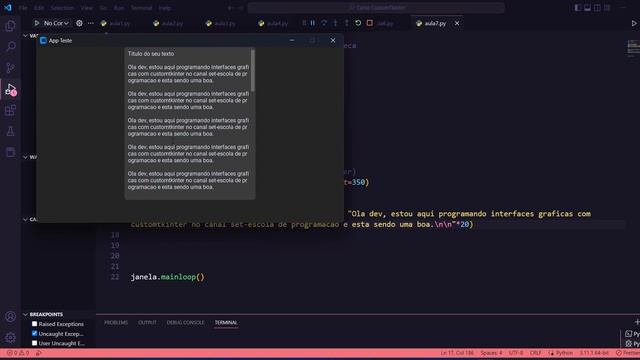Stop debugging with the red square
640x360 pixels.
369,23
